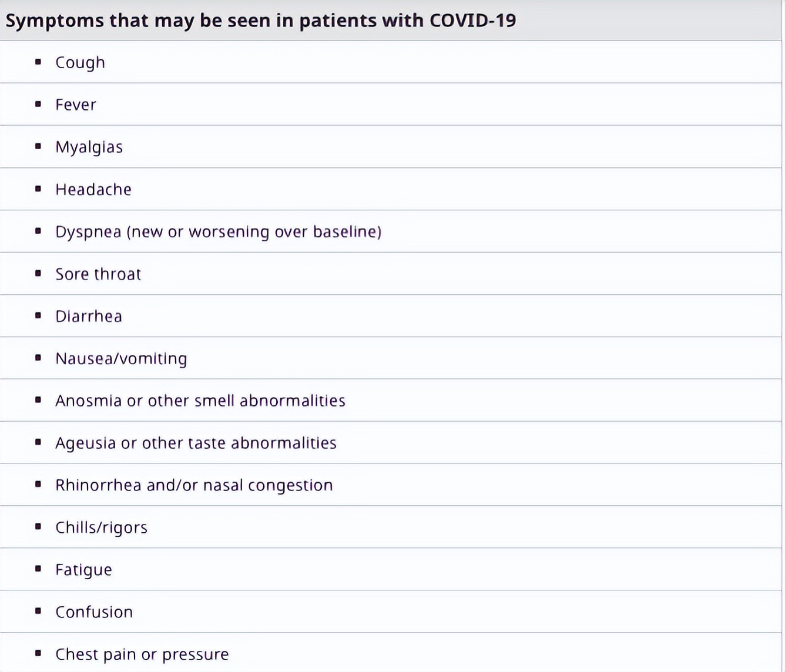Click the Fever list item

[75, 105]
